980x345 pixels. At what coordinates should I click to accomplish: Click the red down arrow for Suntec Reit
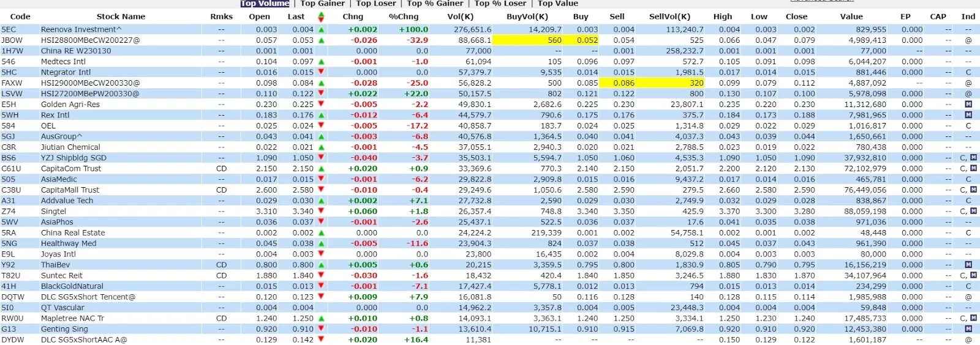click(321, 275)
